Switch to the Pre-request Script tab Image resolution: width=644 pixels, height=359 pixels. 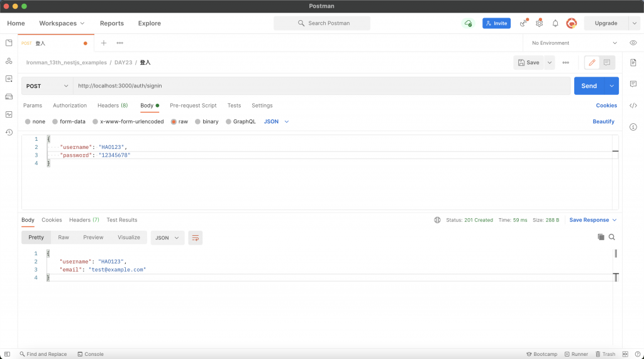193,106
